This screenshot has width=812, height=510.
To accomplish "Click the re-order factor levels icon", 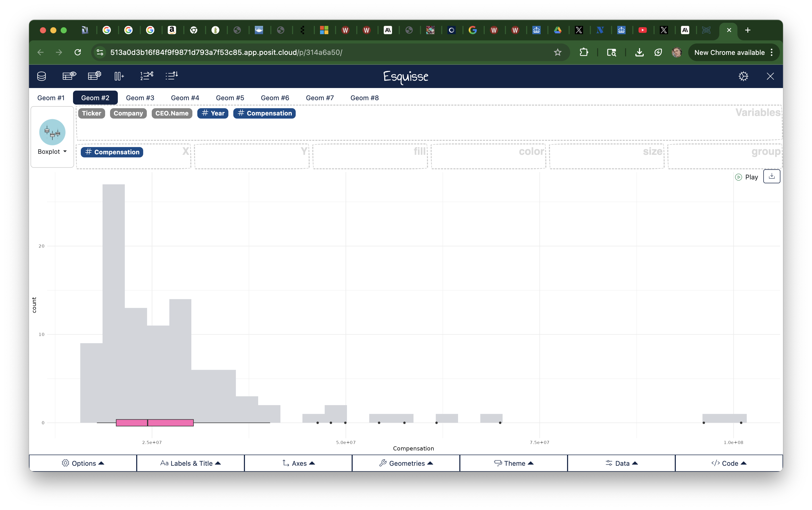I will [x=172, y=76].
